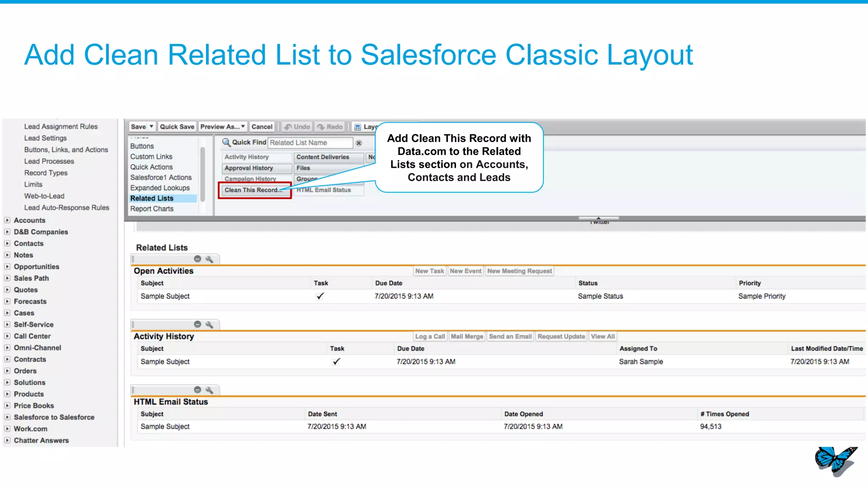Click the palette category list scrollbar
Screen dimensions: 868x488
(x=203, y=175)
